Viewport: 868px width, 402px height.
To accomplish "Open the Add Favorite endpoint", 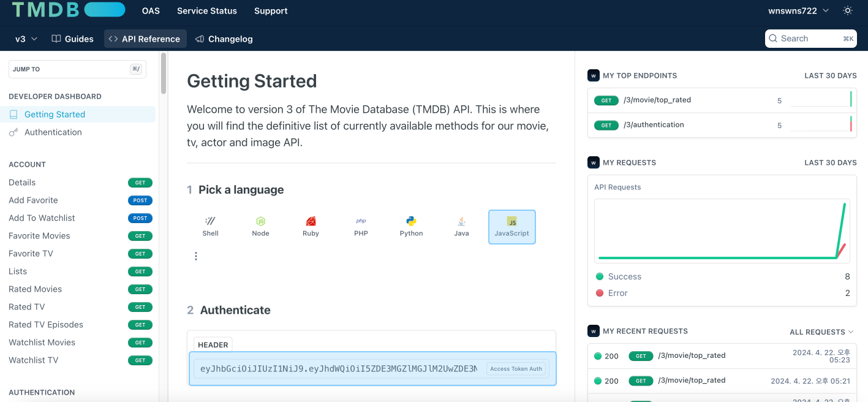I will point(80,200).
